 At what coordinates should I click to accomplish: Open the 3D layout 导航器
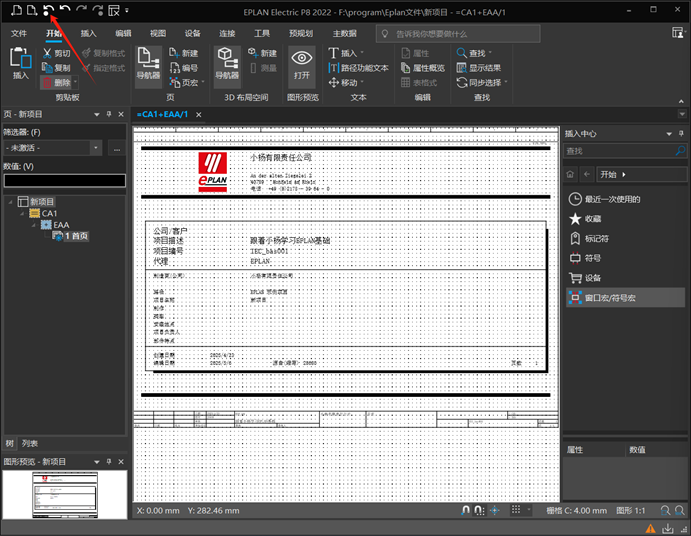click(x=227, y=65)
